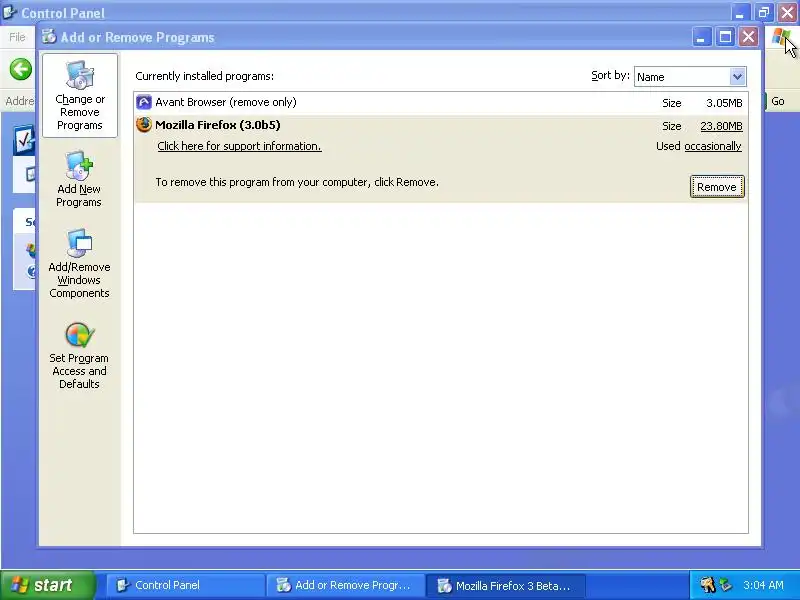
Task: Click Mozilla Firefox (3.0b5) program name
Action: point(218,125)
